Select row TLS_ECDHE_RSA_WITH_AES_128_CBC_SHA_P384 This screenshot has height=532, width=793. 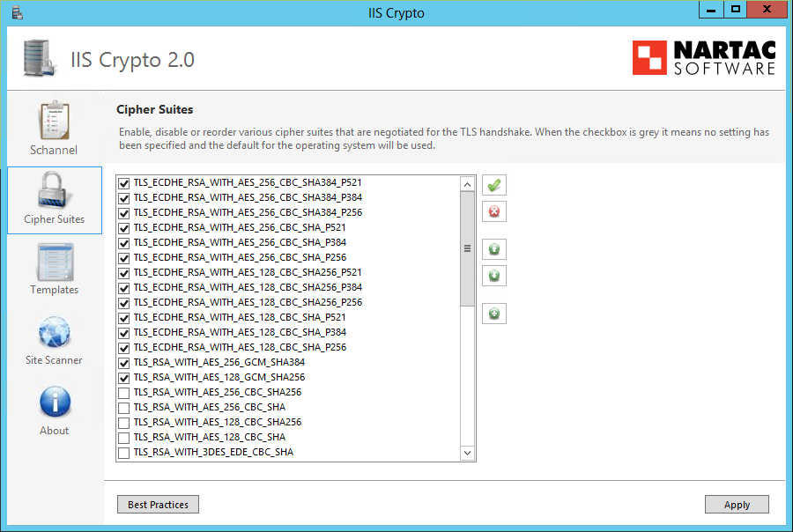point(288,333)
